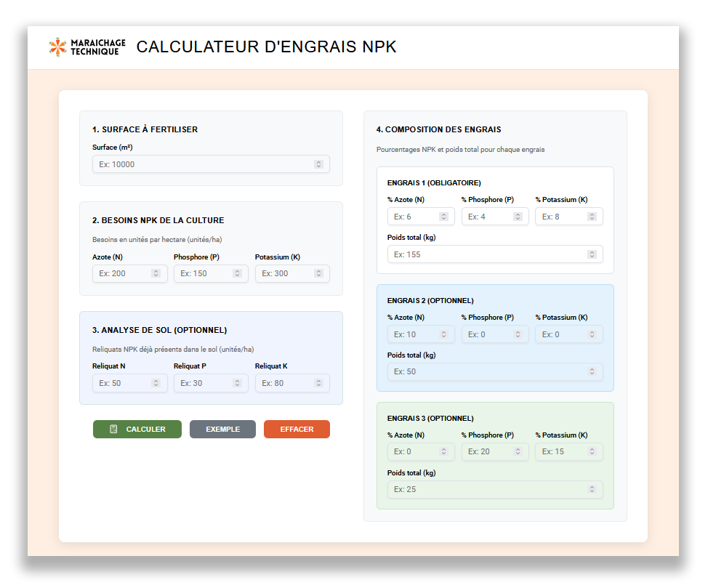
Task: Click the Reliquat N soil field
Action: tap(121, 383)
